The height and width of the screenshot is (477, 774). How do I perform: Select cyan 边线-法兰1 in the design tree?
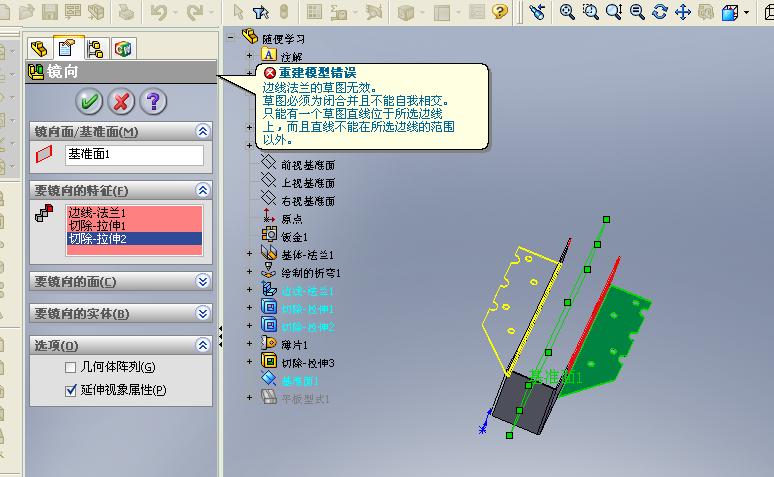[x=308, y=291]
